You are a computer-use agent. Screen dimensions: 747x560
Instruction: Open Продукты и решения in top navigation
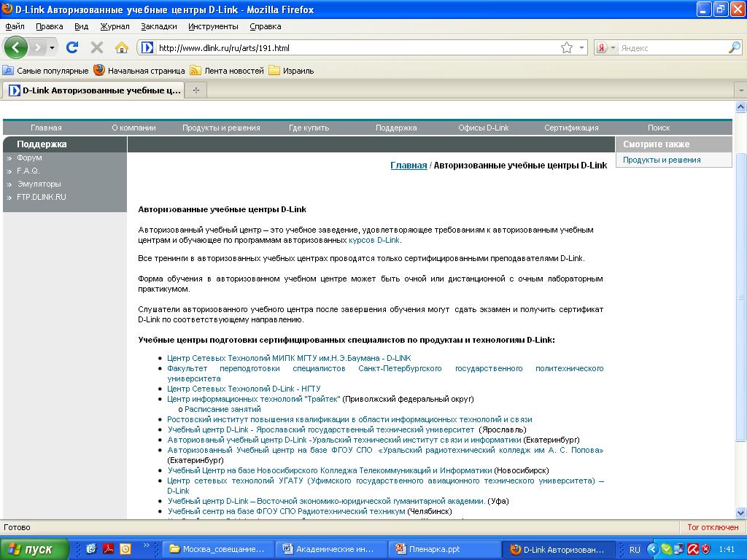(x=221, y=128)
